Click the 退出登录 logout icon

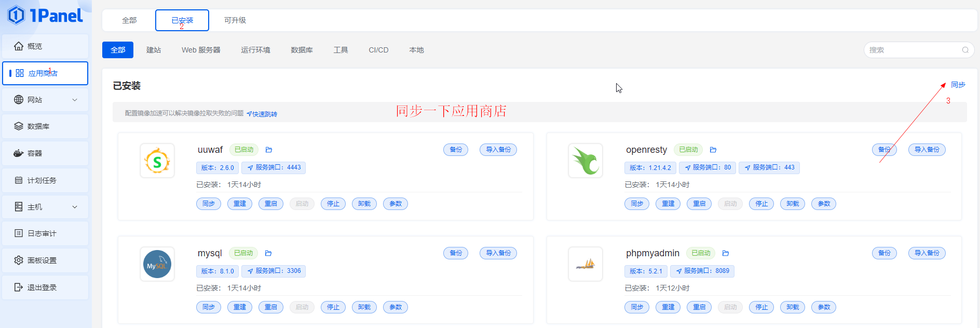click(19, 287)
